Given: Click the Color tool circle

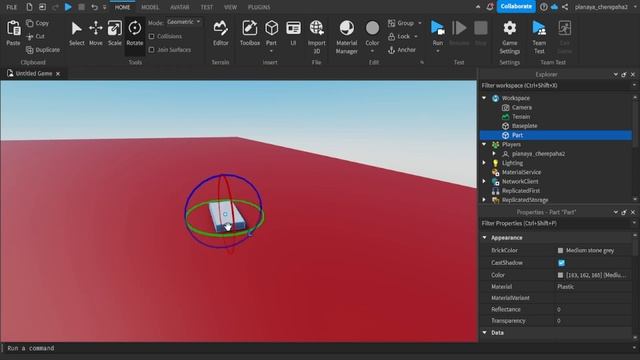Looking at the screenshot, I should 372,29.
